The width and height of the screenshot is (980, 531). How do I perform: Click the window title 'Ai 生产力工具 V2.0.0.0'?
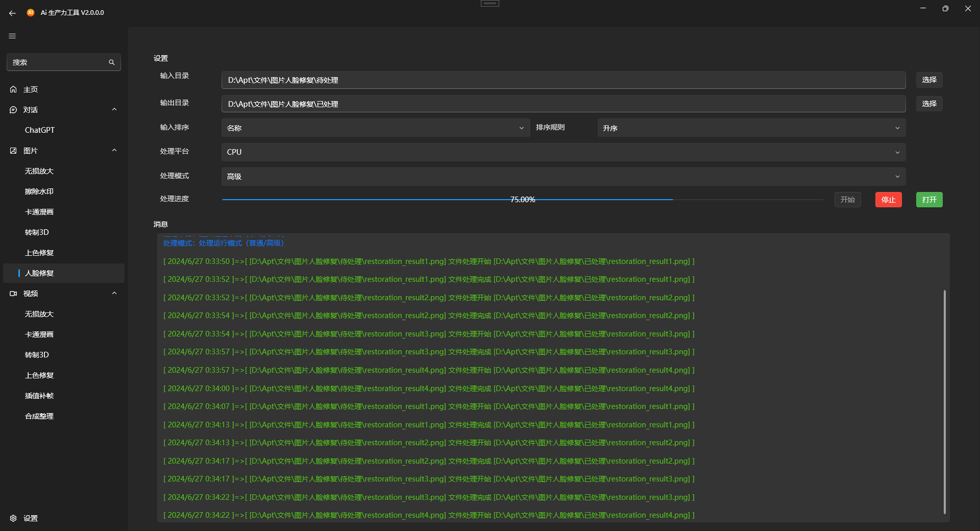[x=72, y=13]
